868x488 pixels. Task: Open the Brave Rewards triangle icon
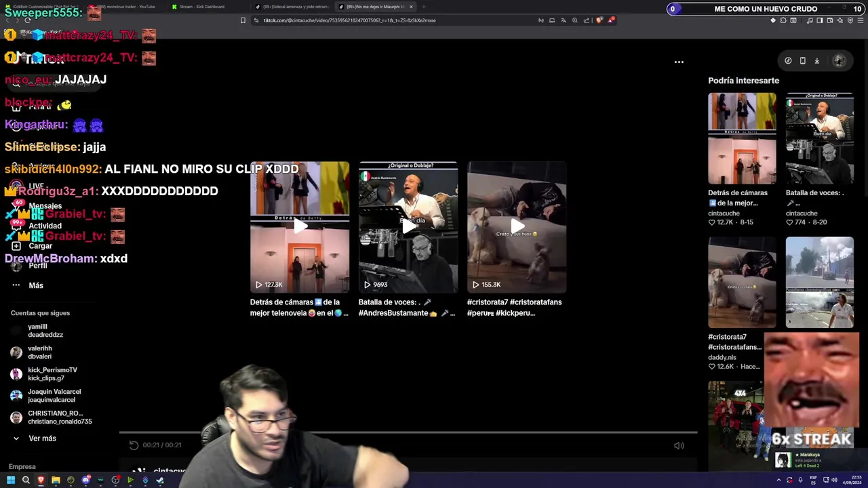pyautogui.click(x=611, y=20)
